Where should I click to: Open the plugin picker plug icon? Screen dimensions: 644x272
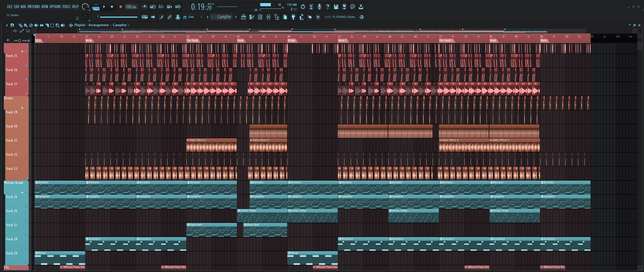[x=293, y=17]
